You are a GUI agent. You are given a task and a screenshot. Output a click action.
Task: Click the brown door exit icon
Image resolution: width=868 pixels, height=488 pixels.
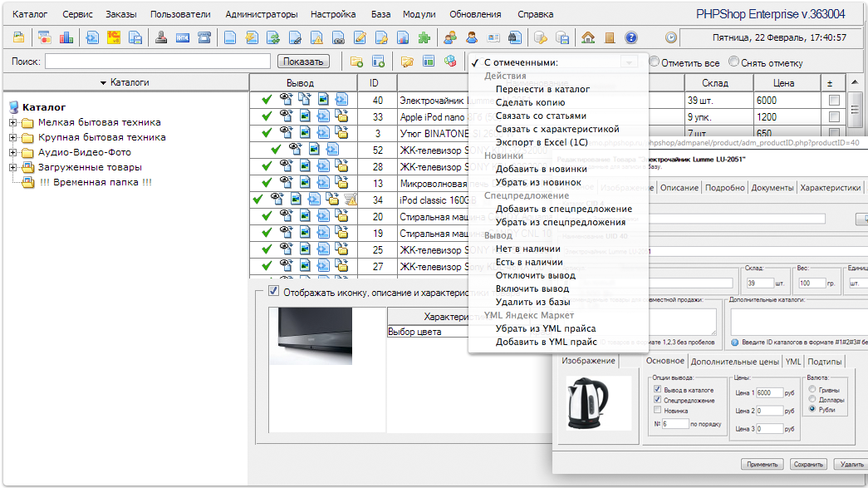pos(610,37)
